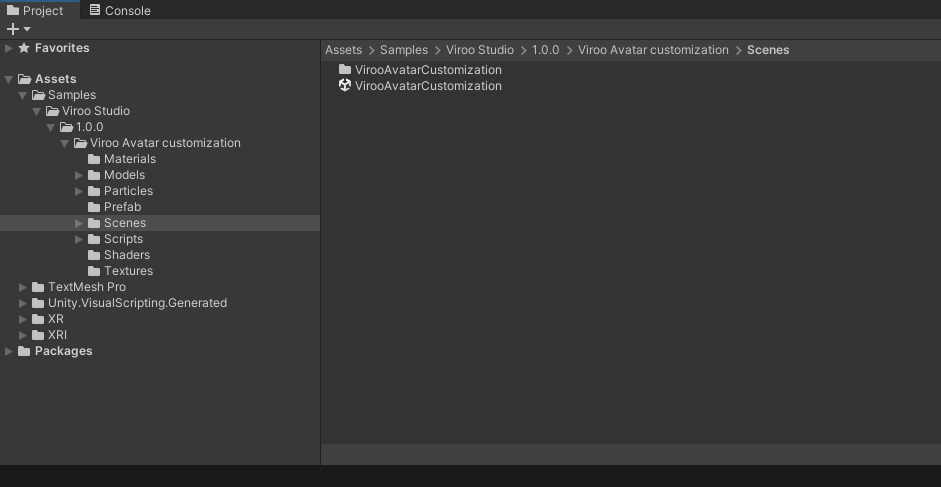The width and height of the screenshot is (941, 487).
Task: Navigate to Viroo Studio in breadcrumb
Action: (480, 50)
